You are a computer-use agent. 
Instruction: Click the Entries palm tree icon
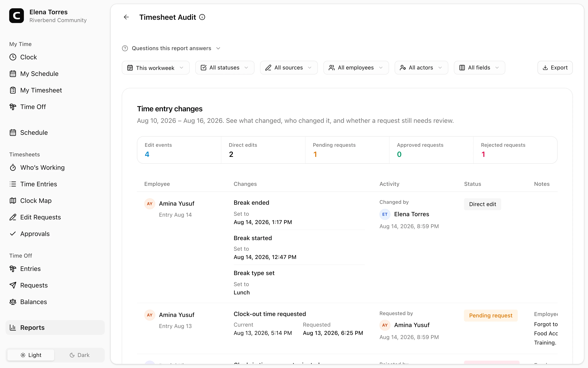13,269
